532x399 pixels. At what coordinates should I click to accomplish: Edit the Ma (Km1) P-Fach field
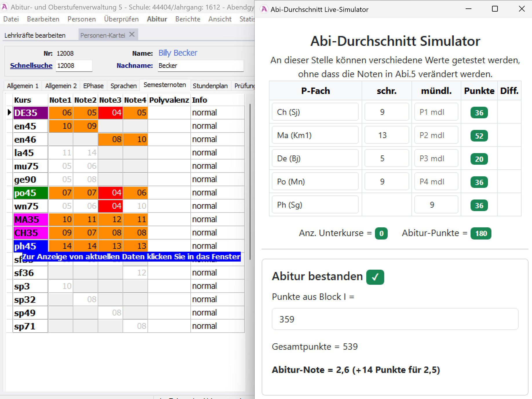tap(315, 135)
